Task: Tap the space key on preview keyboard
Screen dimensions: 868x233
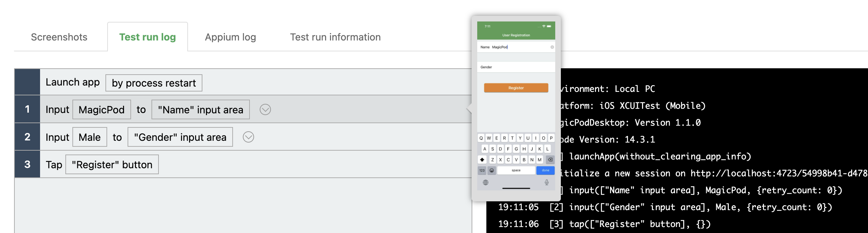Action: (516, 170)
